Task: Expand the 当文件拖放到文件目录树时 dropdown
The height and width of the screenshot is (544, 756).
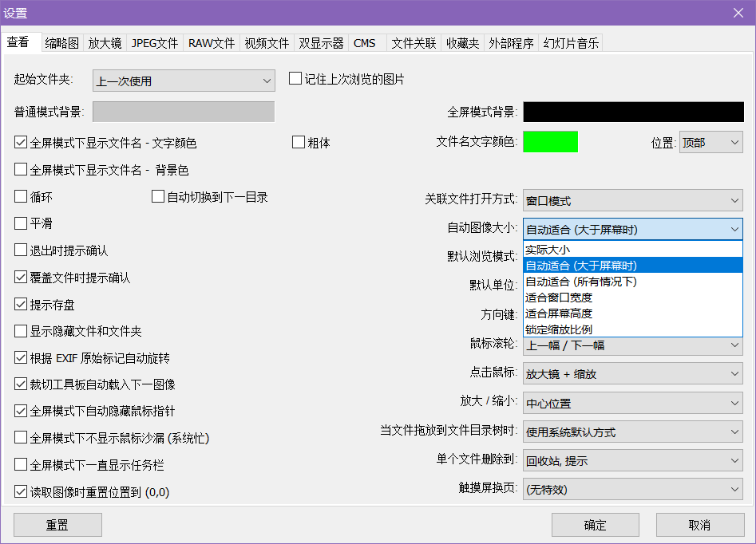Action: [632, 432]
